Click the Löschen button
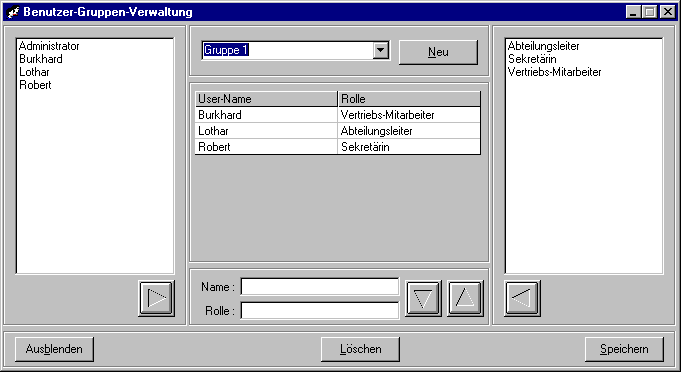This screenshot has width=681, height=372. coord(360,349)
